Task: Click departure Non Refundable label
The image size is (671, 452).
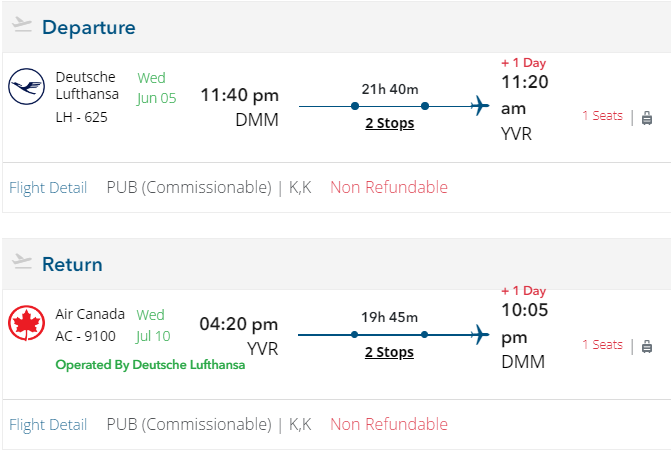Action: point(389,187)
